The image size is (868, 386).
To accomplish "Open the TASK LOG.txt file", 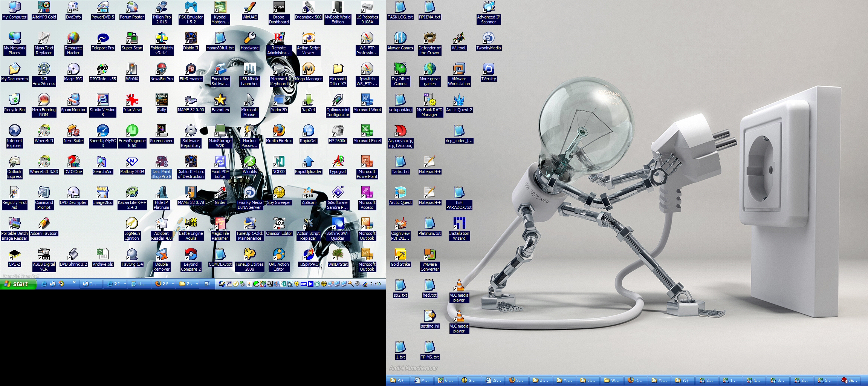I will pos(400,11).
